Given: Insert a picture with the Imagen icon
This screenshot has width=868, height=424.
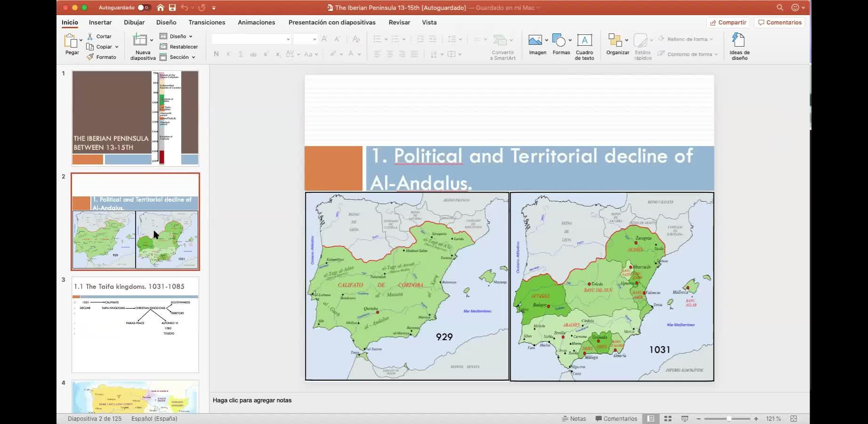Looking at the screenshot, I should (535, 41).
